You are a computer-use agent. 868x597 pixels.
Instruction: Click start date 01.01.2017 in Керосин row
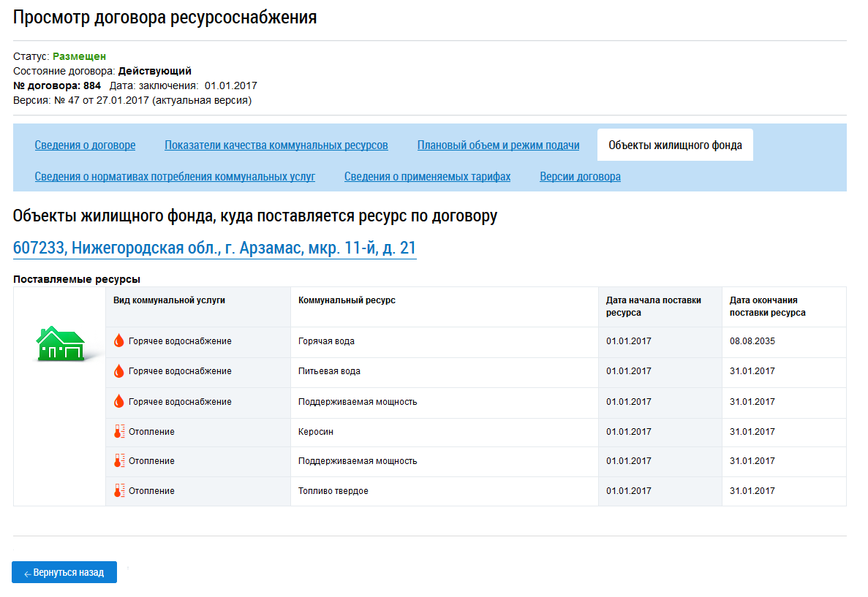coord(629,432)
